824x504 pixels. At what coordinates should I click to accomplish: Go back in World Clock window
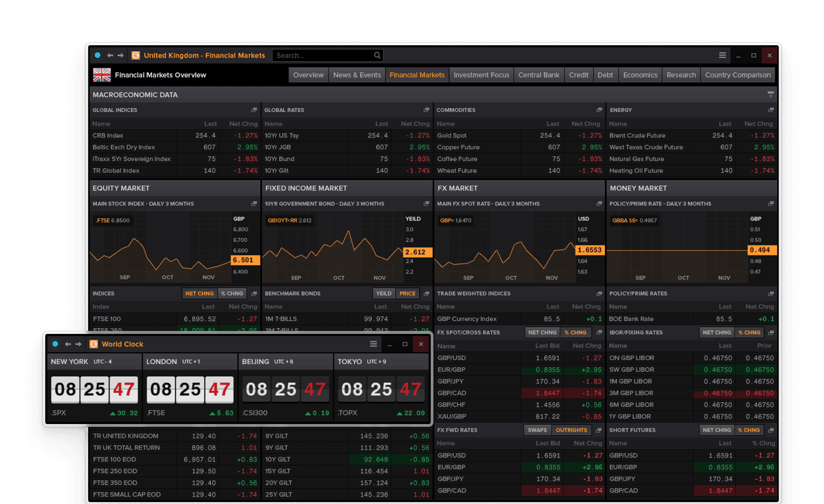[x=68, y=344]
